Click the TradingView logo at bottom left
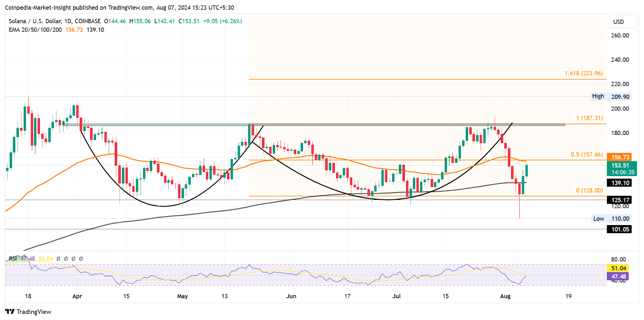 click(x=28, y=312)
